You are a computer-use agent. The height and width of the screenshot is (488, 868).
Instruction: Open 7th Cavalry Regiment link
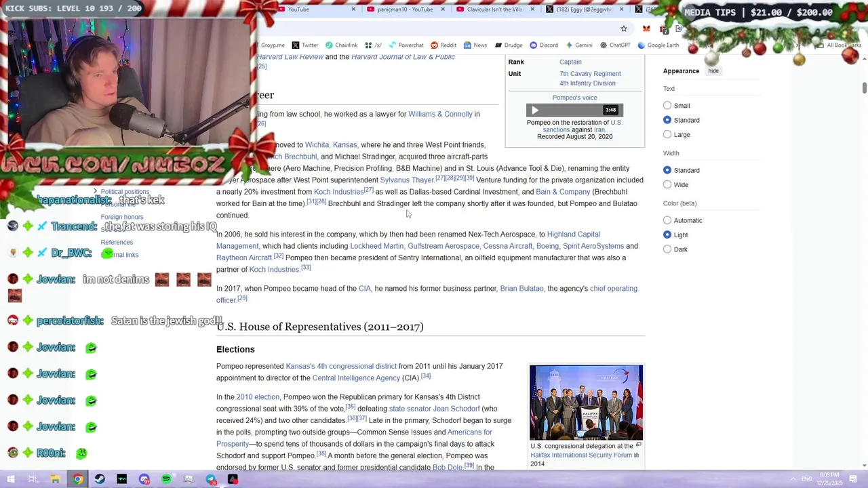[590, 74]
